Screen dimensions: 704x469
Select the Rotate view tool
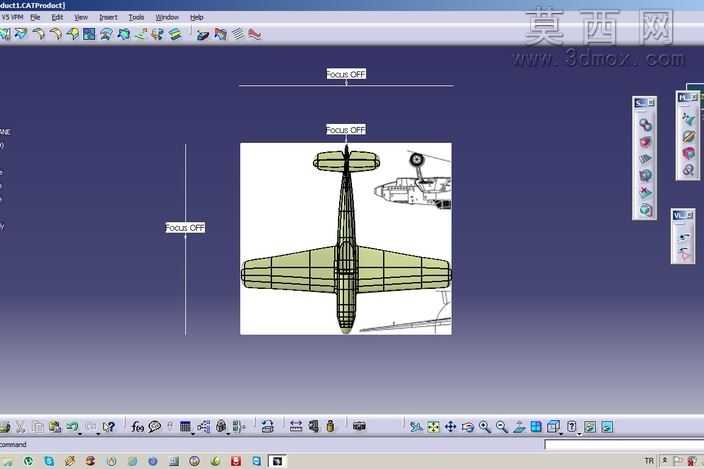pos(468,426)
